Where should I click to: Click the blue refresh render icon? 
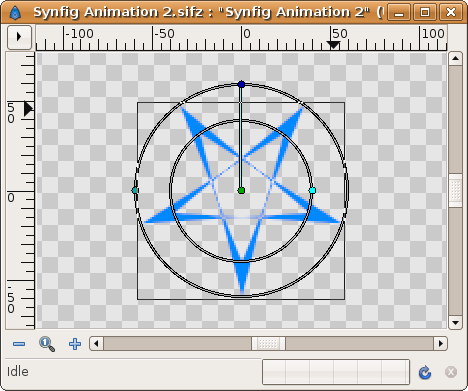(x=425, y=372)
